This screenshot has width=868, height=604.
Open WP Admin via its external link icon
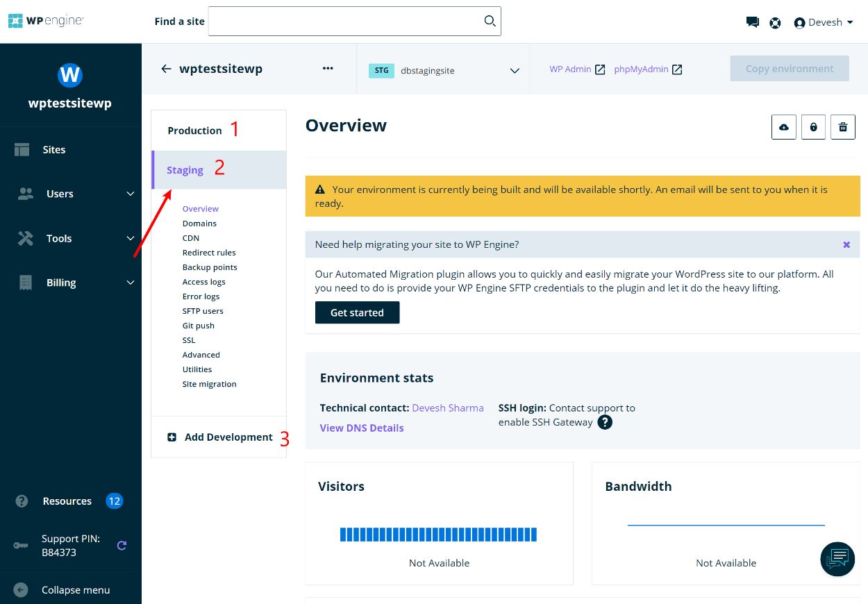point(601,69)
